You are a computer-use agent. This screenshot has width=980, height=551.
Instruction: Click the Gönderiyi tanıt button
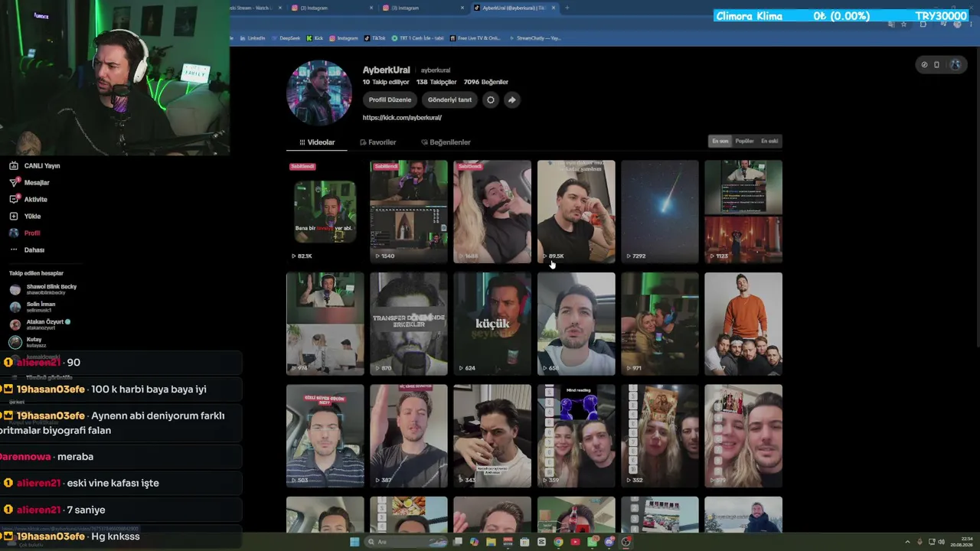point(449,99)
